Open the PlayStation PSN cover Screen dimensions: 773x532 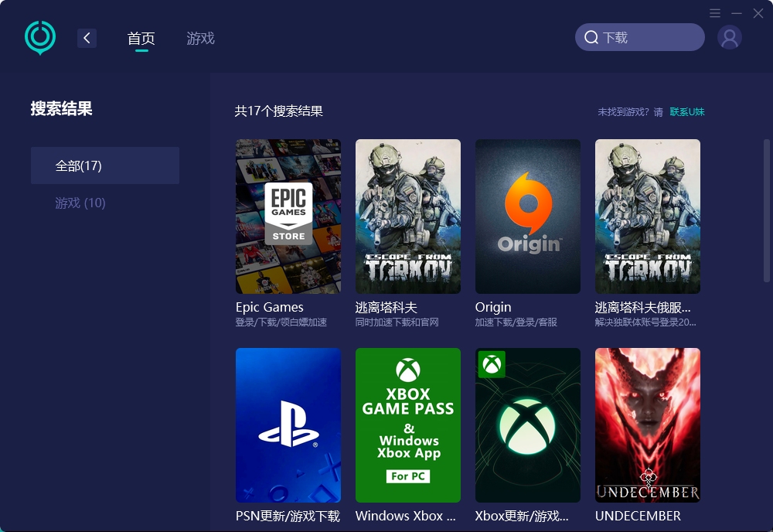click(x=288, y=425)
